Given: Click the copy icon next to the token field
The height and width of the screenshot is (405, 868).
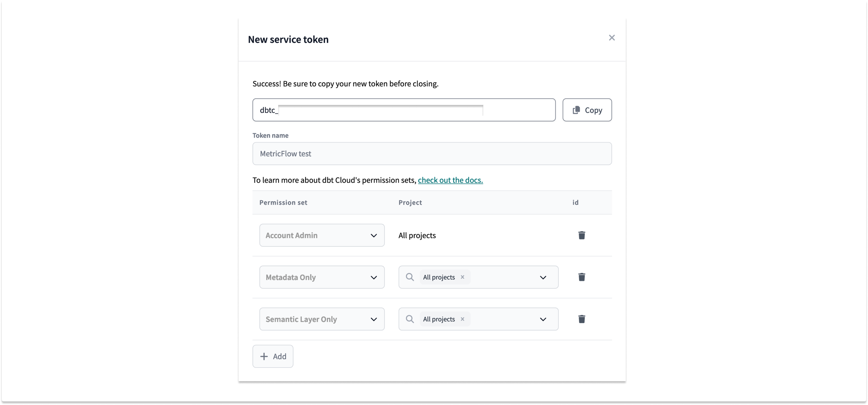Looking at the screenshot, I should coord(576,110).
